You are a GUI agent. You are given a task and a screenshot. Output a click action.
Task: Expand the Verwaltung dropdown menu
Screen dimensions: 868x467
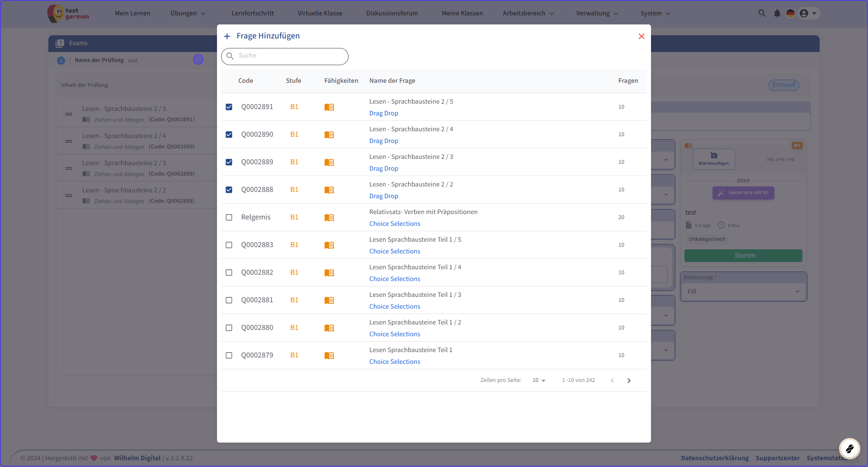pyautogui.click(x=597, y=13)
